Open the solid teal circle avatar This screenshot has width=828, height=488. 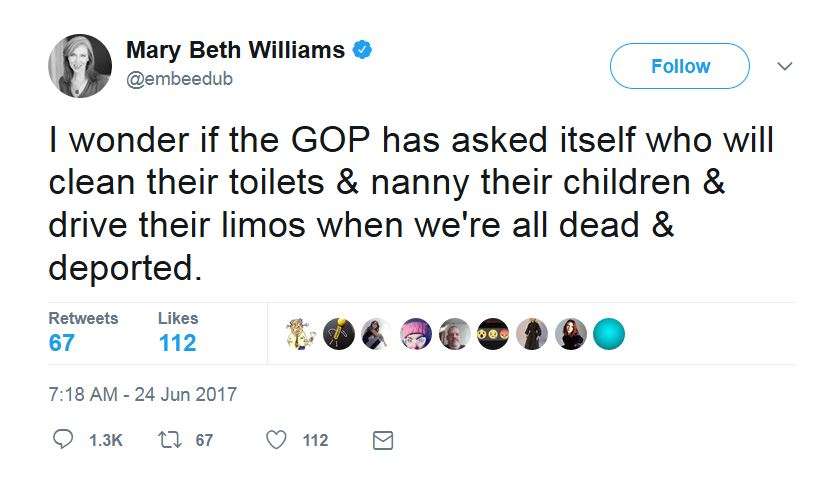[609, 334]
